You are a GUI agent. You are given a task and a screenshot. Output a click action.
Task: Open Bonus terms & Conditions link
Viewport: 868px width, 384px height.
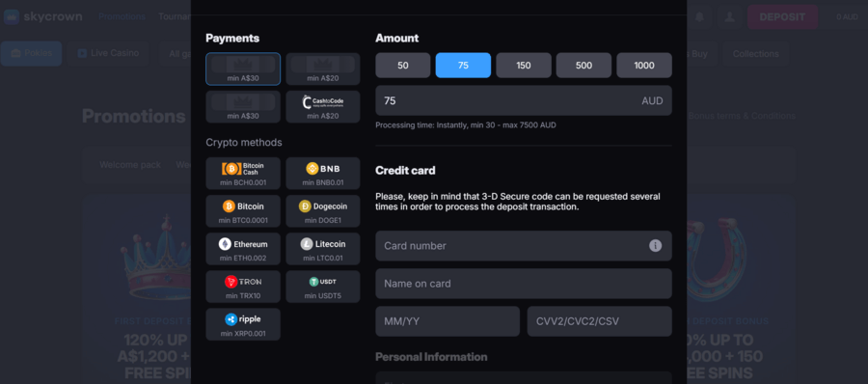tap(742, 116)
